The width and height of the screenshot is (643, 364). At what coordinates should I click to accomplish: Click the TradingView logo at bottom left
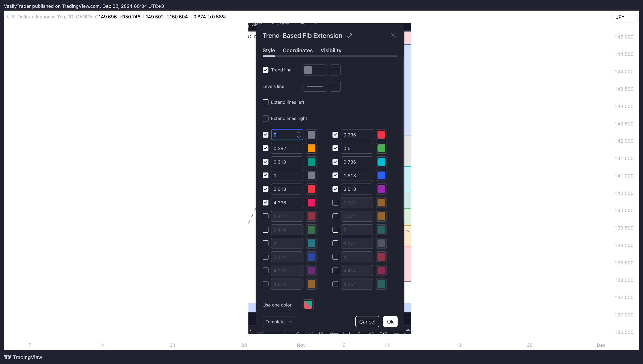(x=23, y=357)
